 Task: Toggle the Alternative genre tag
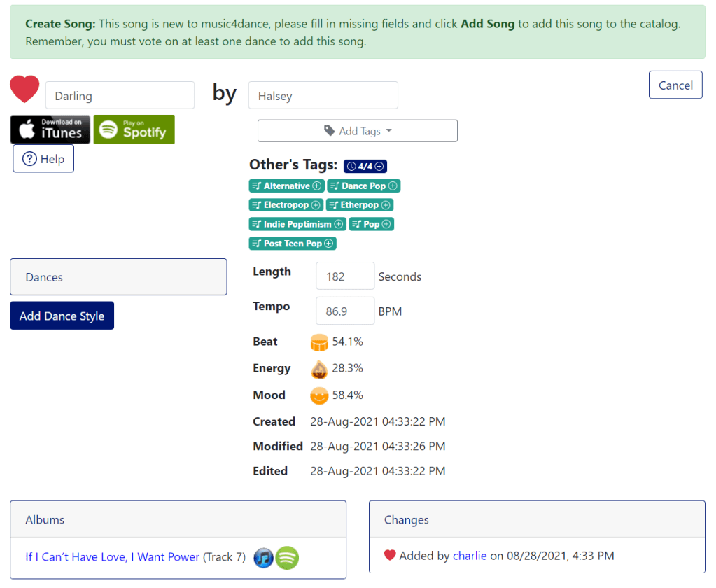(x=286, y=186)
